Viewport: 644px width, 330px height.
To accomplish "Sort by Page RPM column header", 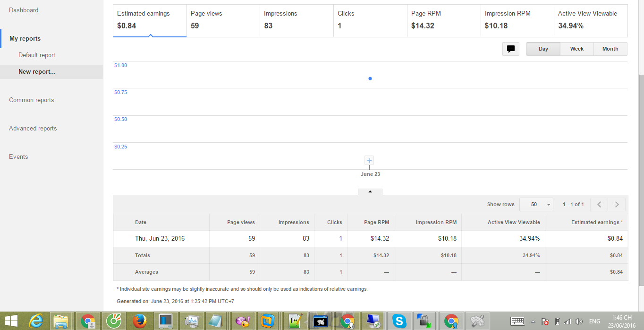I will (x=377, y=222).
